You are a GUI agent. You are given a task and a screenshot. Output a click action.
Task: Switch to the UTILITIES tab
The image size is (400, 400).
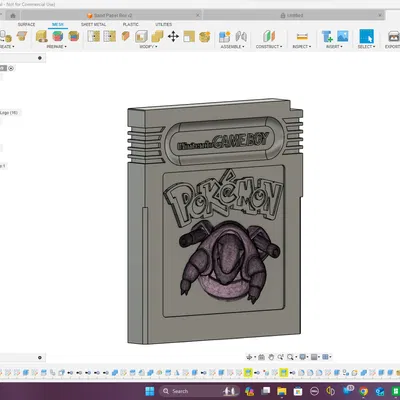[163, 25]
